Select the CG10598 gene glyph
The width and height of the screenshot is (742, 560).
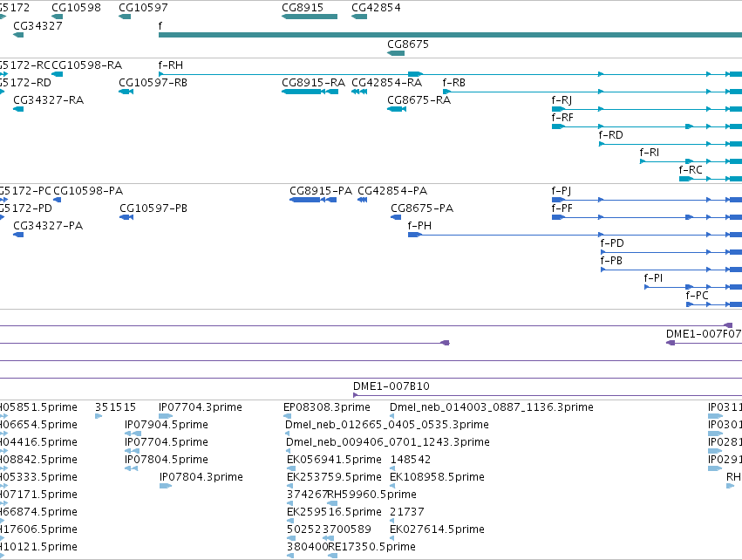[x=58, y=17]
